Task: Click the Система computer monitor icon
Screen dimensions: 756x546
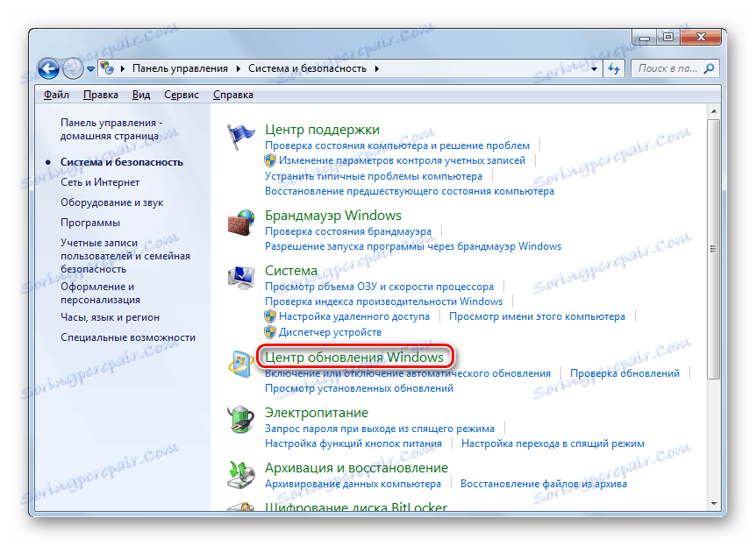Action: point(240,278)
